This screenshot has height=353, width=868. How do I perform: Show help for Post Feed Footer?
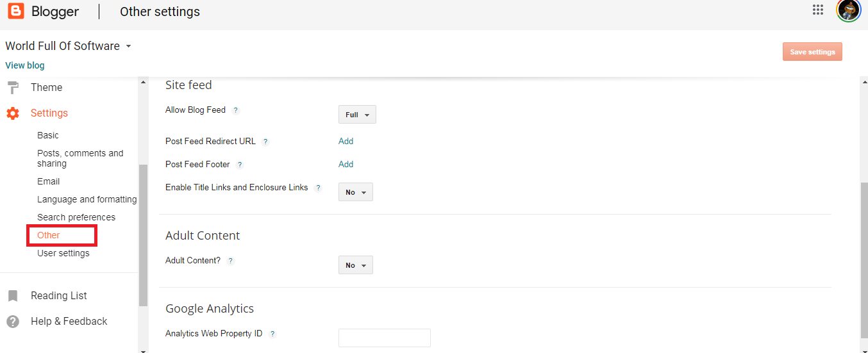pos(240,165)
